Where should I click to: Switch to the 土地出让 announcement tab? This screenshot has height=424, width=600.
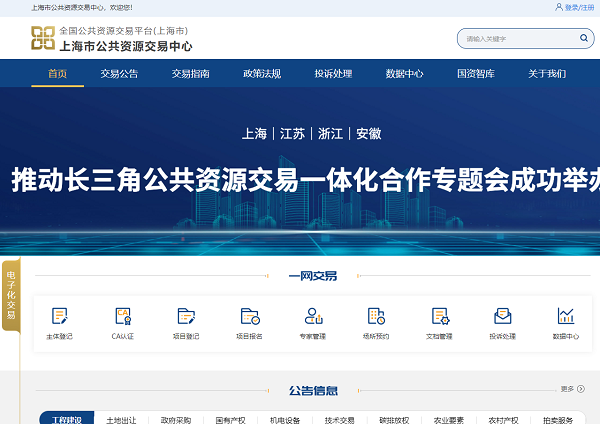pyautogui.click(x=121, y=420)
